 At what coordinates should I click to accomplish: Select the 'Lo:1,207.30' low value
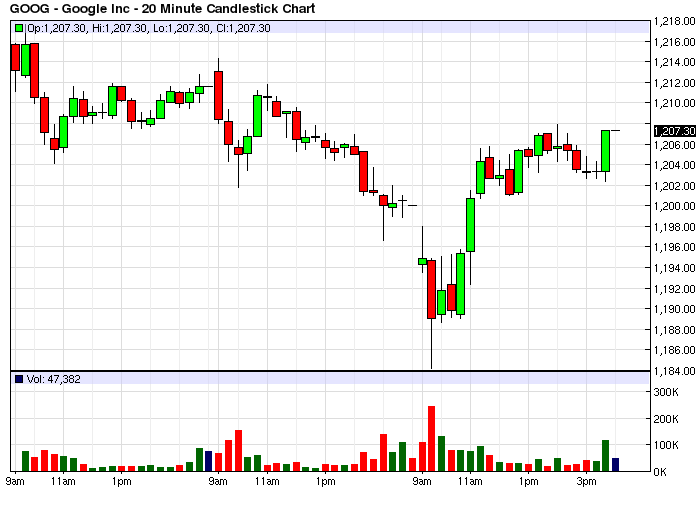181,28
